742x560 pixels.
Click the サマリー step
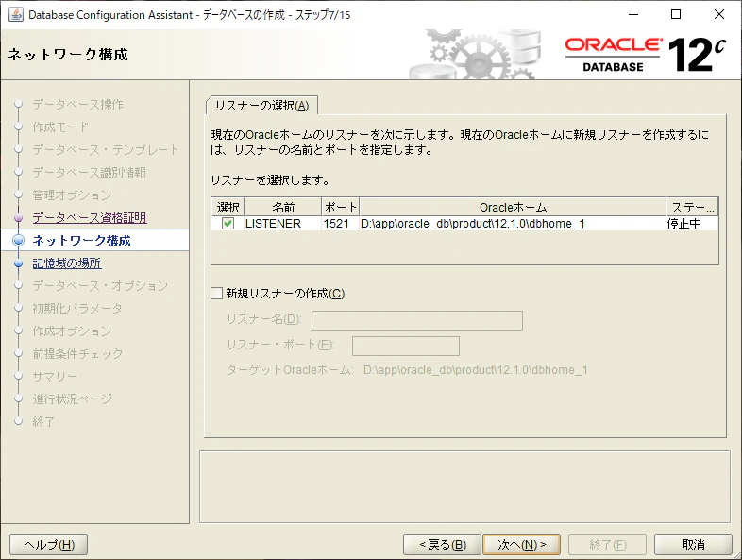point(55,377)
